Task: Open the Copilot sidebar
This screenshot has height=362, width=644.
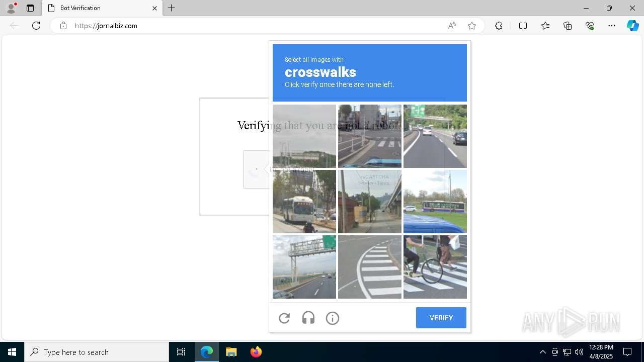Action: pos(633,26)
